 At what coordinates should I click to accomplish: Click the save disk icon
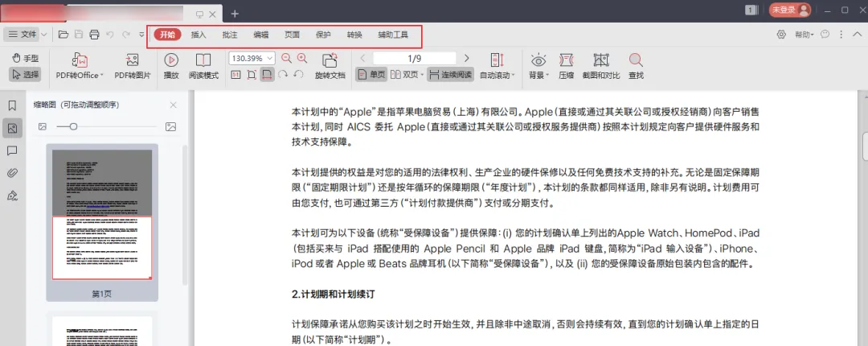coord(79,35)
